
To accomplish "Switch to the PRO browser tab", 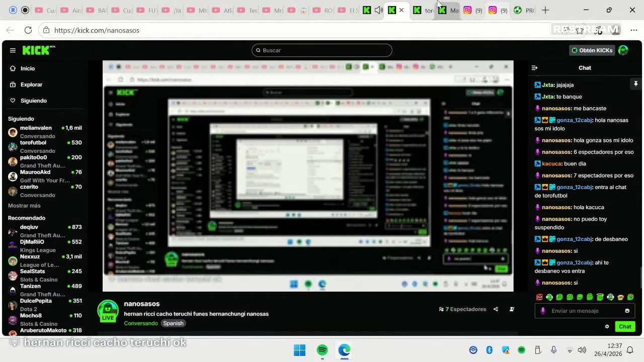I will click(524, 10).
